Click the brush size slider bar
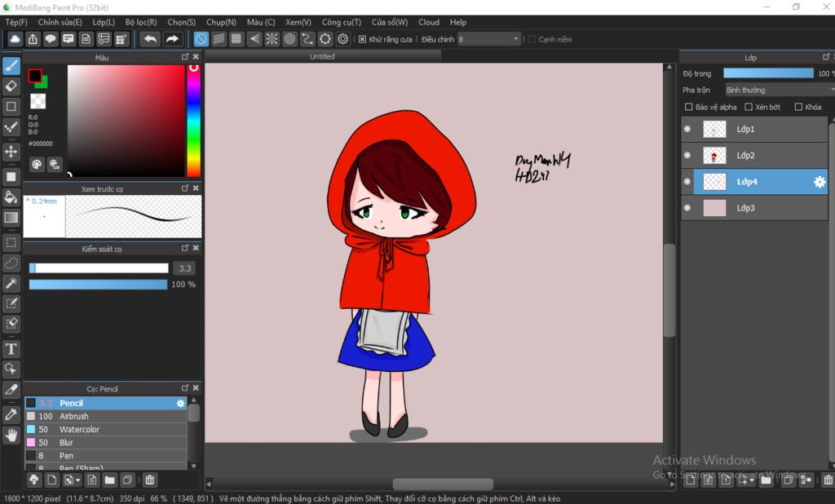This screenshot has width=835, height=504. 99,268
